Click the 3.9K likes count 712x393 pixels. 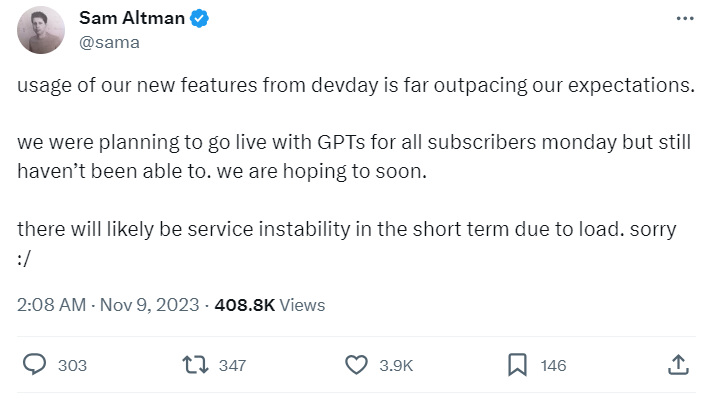pyautogui.click(x=396, y=365)
